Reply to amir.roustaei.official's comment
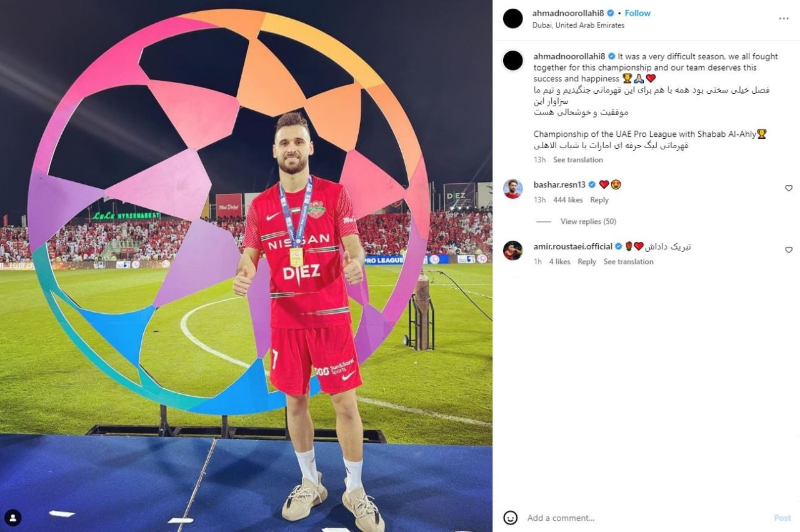Viewport: 800px width, 532px height. [x=587, y=262]
